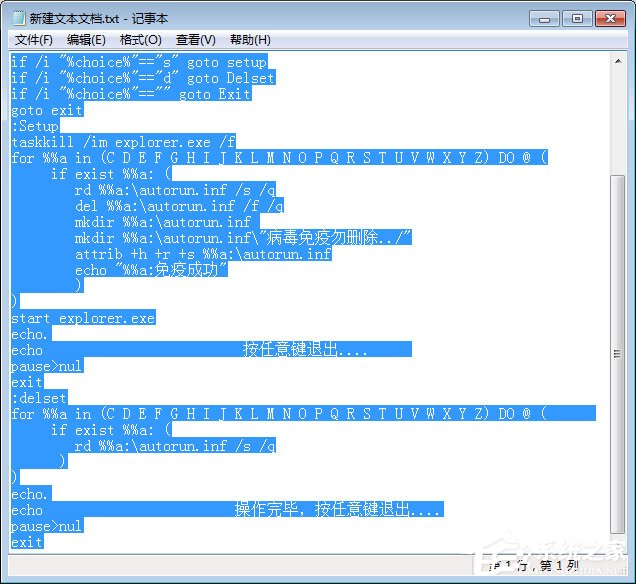
Task: Click the line containing '病毒免疫勿删除'
Action: [x=243, y=238]
